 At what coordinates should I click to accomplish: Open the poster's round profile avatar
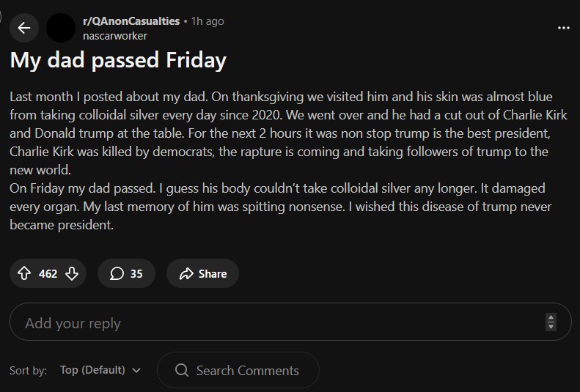tap(60, 28)
